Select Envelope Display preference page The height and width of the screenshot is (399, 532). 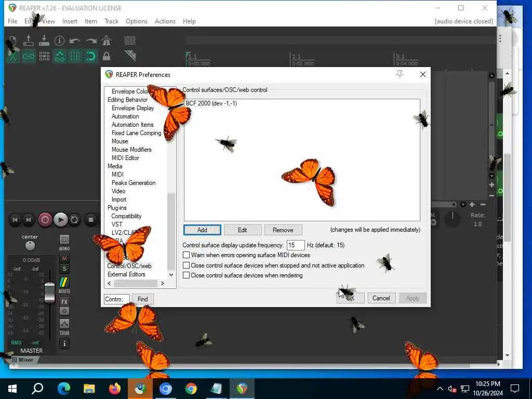pyautogui.click(x=132, y=108)
